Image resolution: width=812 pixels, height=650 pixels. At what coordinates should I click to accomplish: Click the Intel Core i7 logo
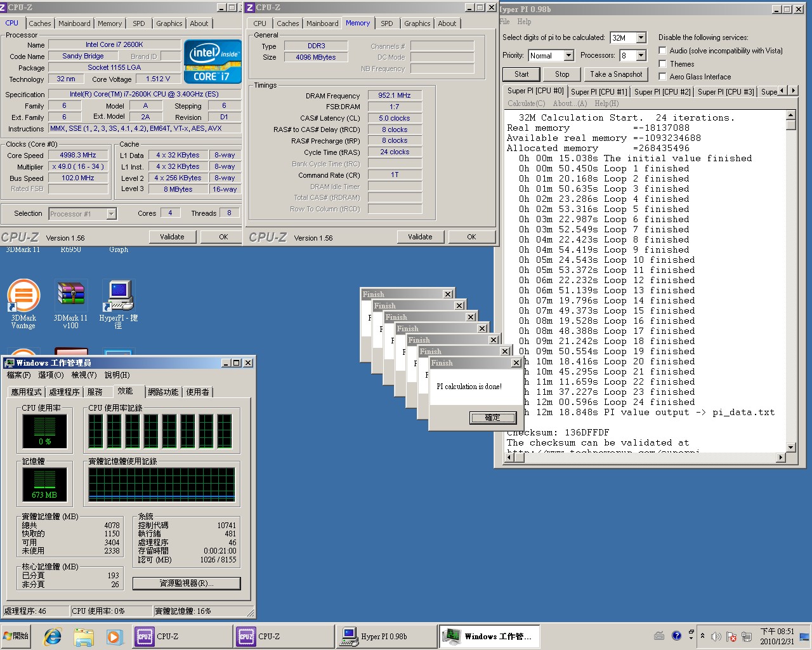(x=213, y=61)
